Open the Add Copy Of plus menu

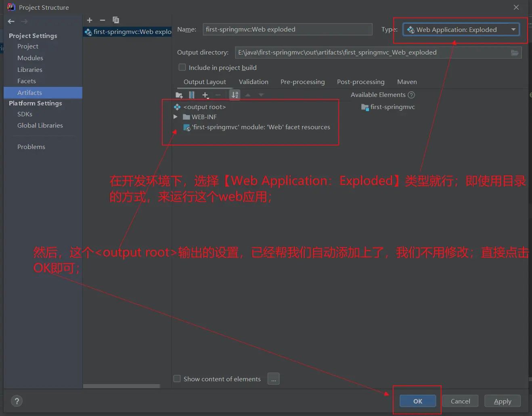point(205,95)
